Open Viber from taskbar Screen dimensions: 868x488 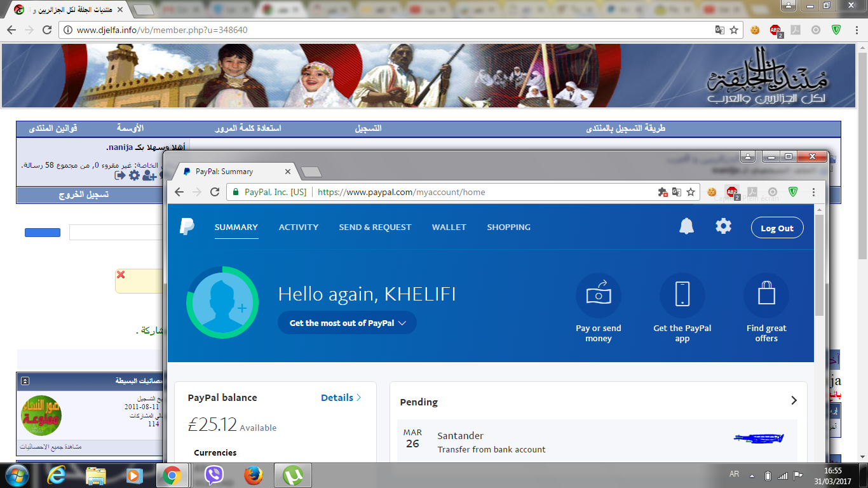[214, 475]
